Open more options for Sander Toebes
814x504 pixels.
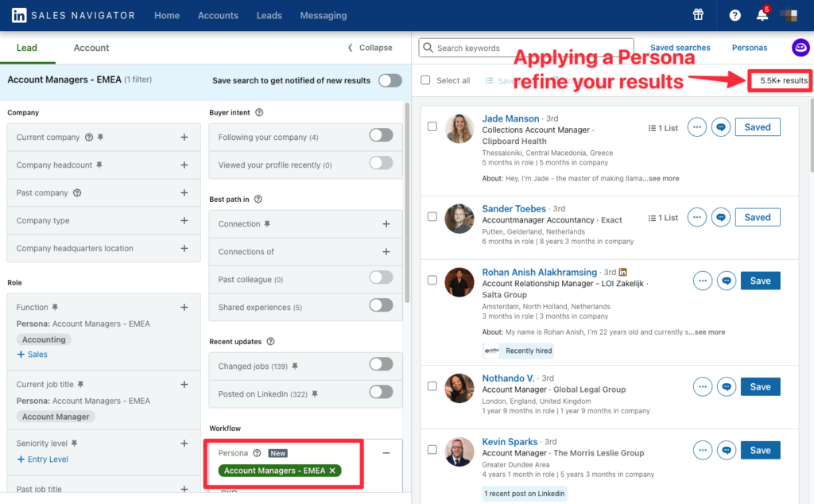click(696, 218)
